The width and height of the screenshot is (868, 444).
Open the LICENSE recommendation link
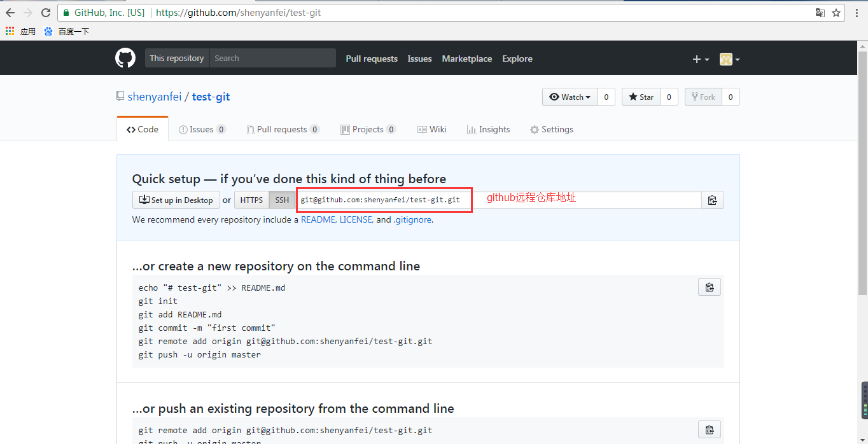coord(356,219)
